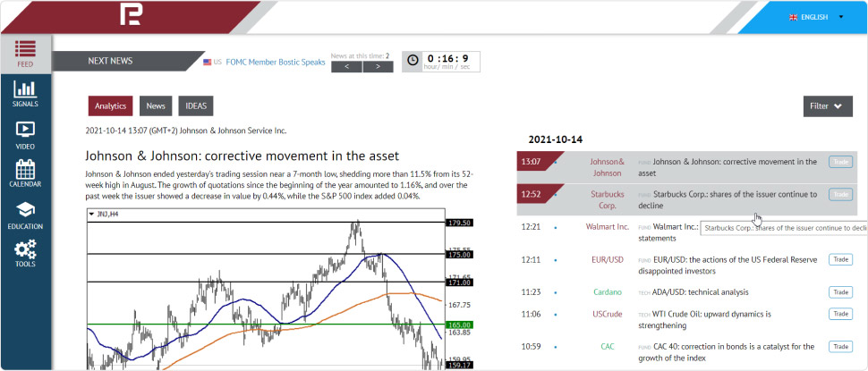
Task: Open the Calendar section icon
Action: click(25, 169)
